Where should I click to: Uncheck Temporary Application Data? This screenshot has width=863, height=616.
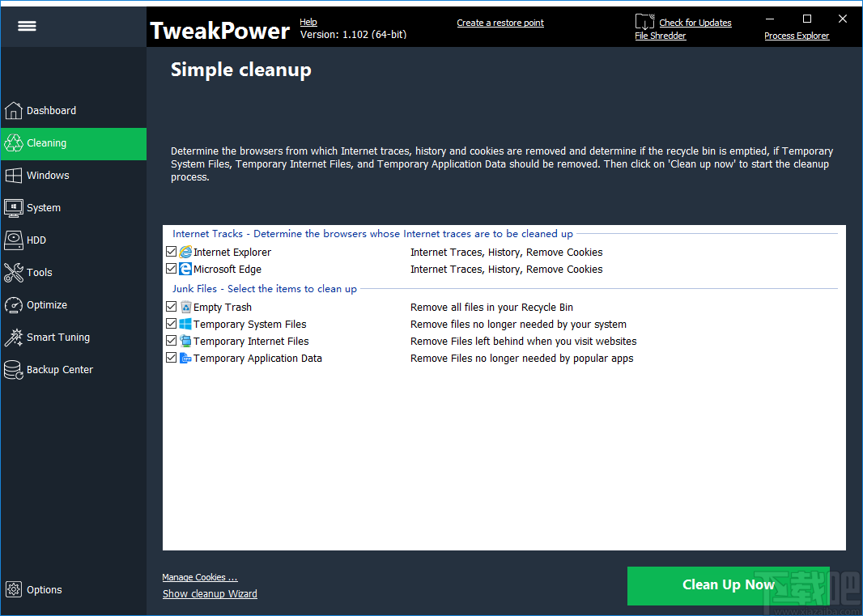(x=171, y=357)
